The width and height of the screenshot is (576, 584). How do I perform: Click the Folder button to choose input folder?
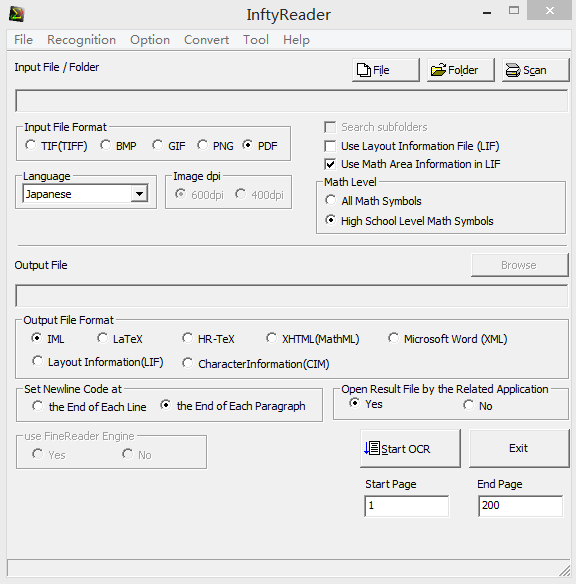pos(461,70)
